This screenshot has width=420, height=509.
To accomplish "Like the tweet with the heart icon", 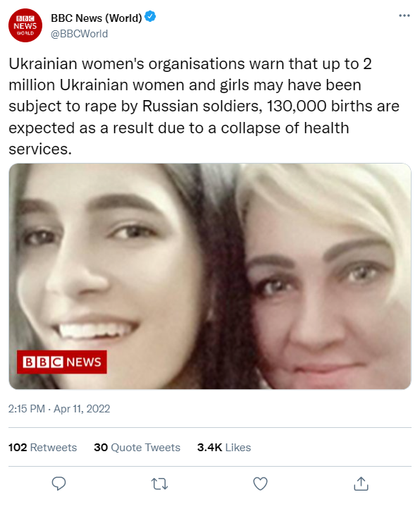I will click(260, 484).
